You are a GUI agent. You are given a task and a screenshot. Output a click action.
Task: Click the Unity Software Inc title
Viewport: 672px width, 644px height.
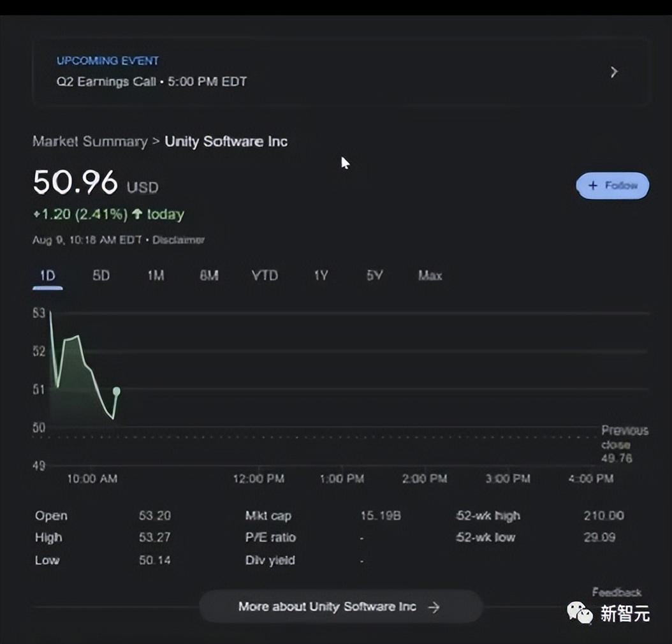pyautogui.click(x=226, y=142)
